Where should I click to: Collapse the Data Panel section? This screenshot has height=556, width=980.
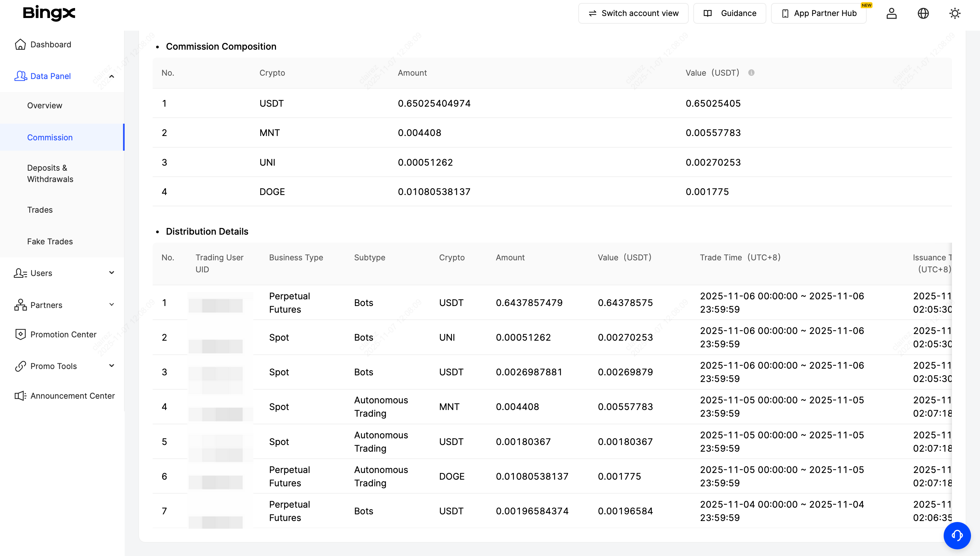click(x=111, y=76)
